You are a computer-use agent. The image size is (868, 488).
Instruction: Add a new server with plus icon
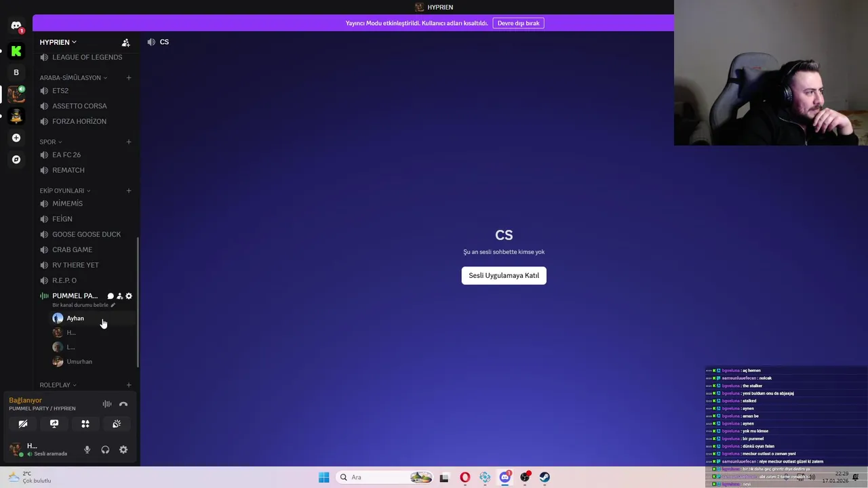point(16,138)
